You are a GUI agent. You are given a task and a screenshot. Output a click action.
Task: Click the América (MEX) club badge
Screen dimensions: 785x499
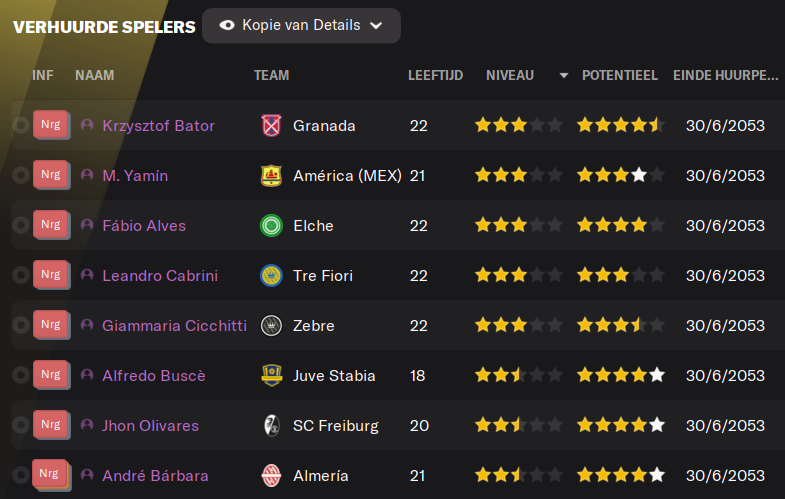click(x=271, y=175)
